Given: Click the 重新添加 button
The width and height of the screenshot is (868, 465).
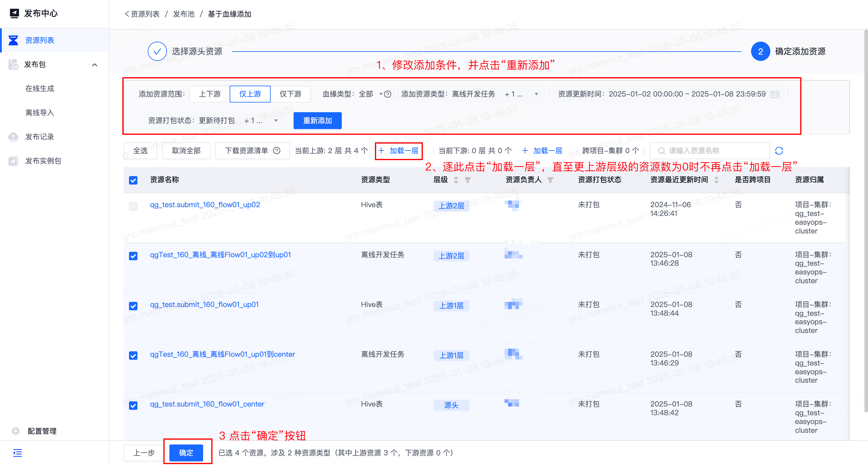Looking at the screenshot, I should click(x=317, y=121).
